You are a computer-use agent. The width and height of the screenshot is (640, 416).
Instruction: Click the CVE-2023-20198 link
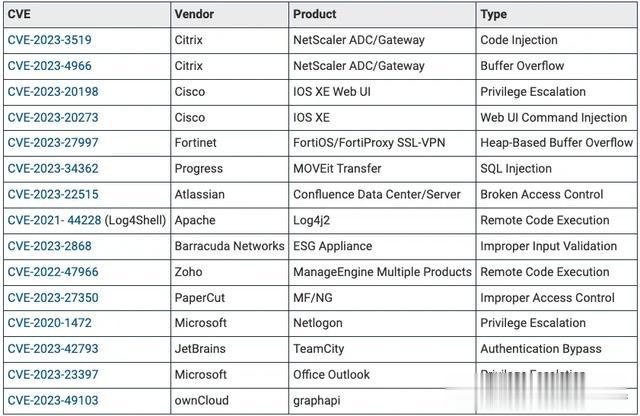point(53,92)
